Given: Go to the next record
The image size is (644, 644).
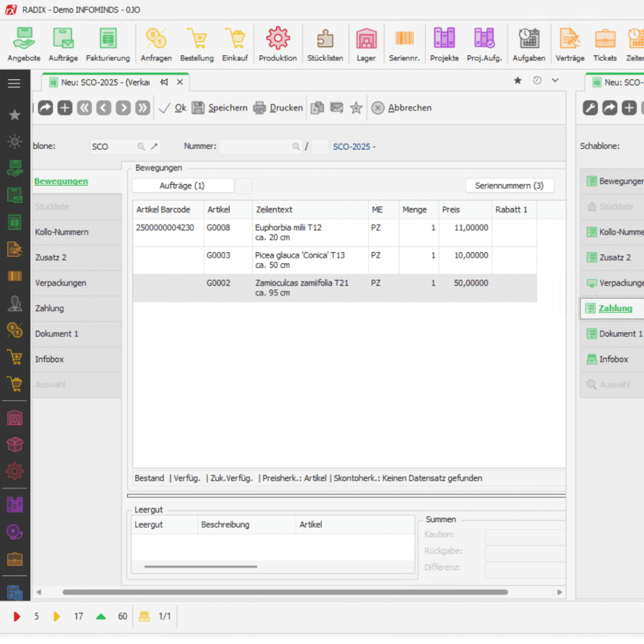Looking at the screenshot, I should (x=123, y=108).
